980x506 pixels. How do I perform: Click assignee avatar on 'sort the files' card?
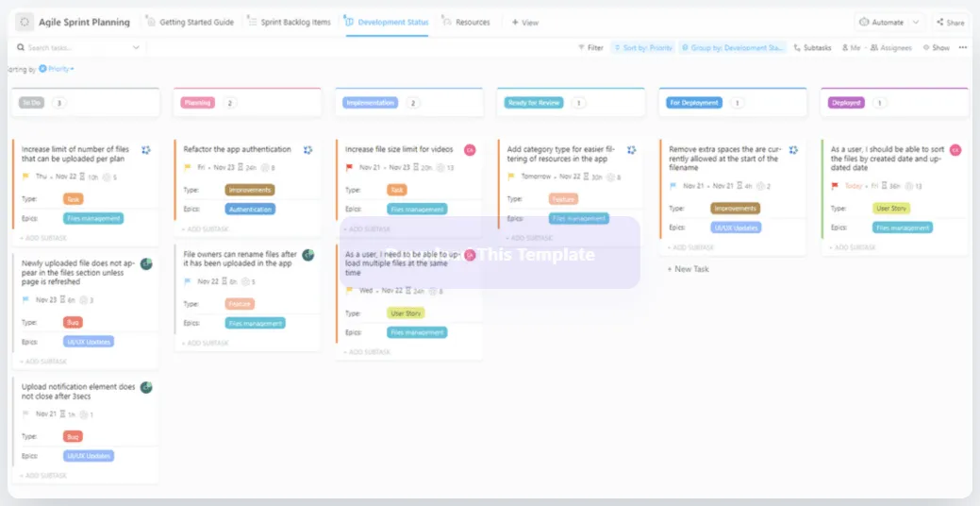click(x=955, y=150)
